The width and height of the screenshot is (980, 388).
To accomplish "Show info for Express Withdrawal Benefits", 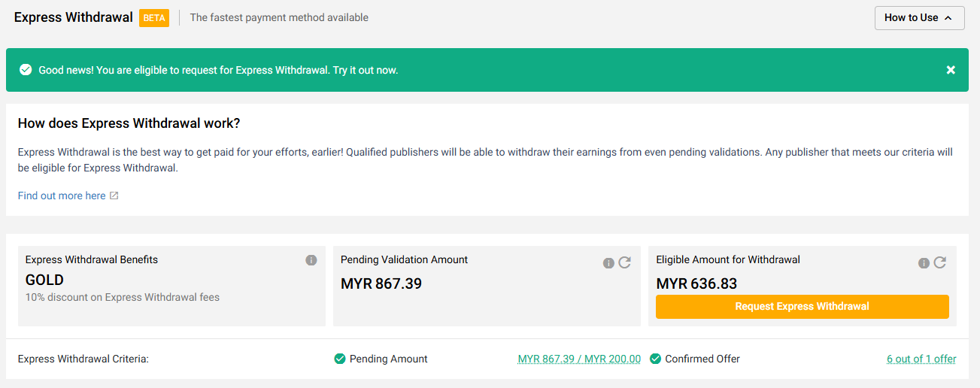I will [x=311, y=260].
